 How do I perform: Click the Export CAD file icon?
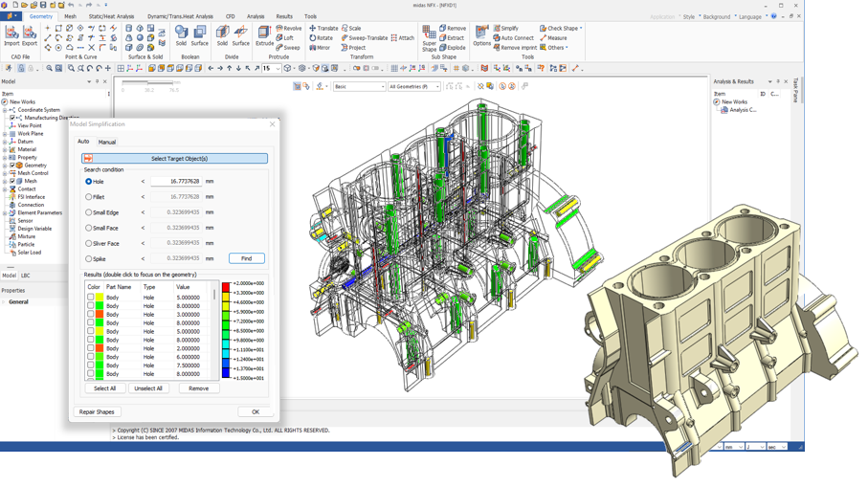pos(30,36)
